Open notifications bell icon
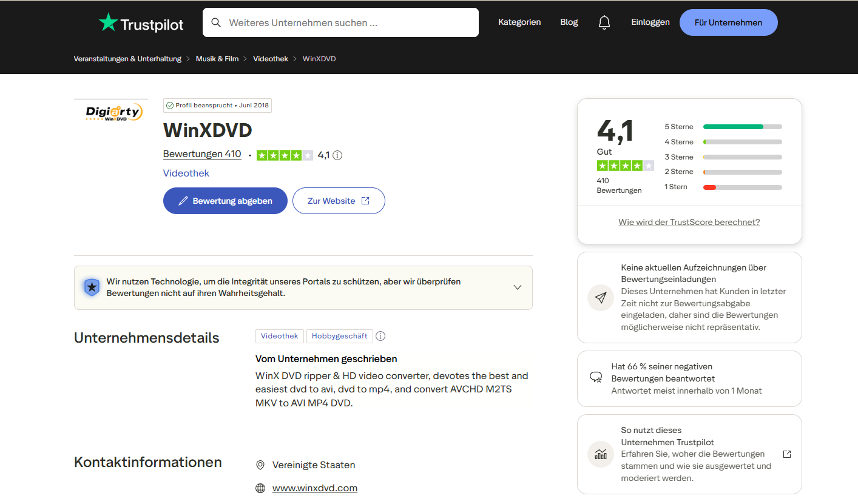The width and height of the screenshot is (858, 504). (604, 22)
